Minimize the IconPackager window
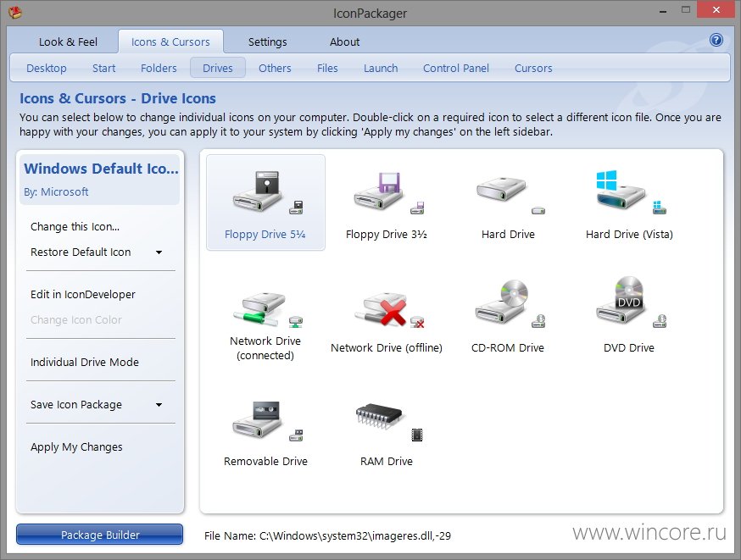The height and width of the screenshot is (560, 741). 663,10
